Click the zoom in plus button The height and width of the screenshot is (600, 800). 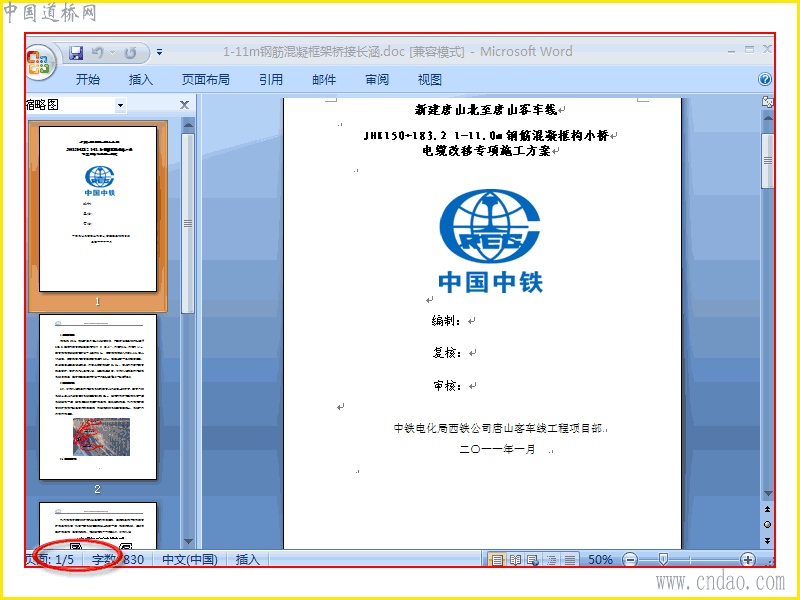pyautogui.click(x=747, y=560)
